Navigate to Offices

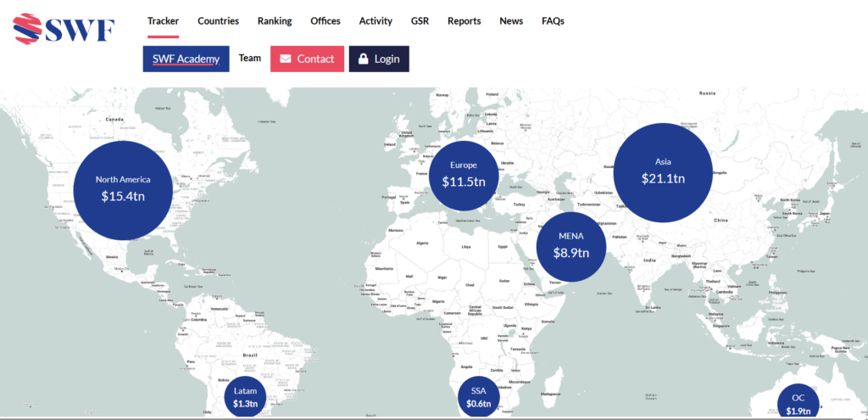pyautogui.click(x=325, y=21)
